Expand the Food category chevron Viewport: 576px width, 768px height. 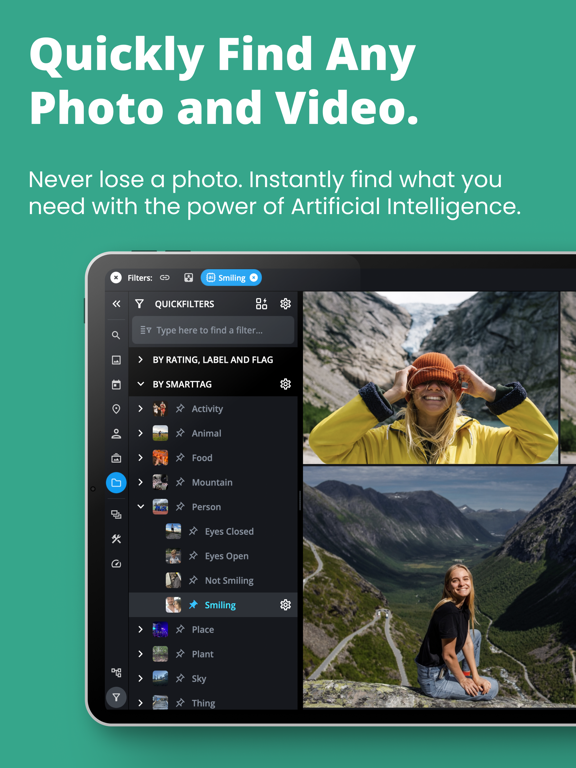click(140, 457)
